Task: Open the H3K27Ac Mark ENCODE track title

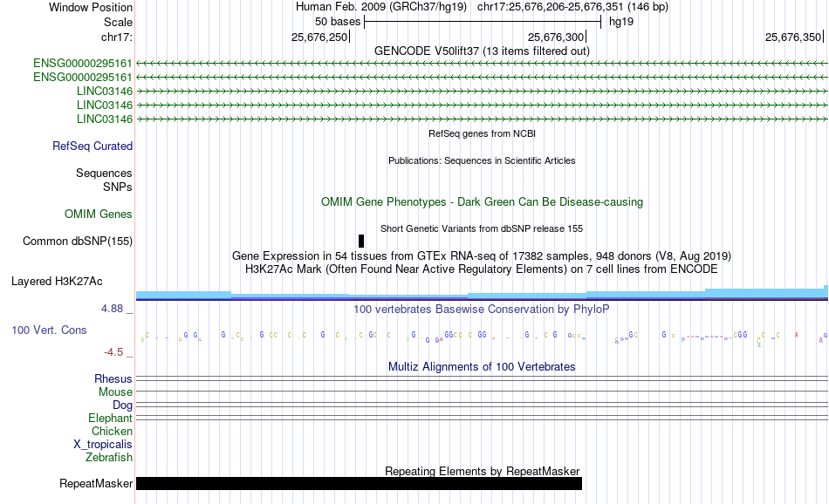Action: (482, 269)
